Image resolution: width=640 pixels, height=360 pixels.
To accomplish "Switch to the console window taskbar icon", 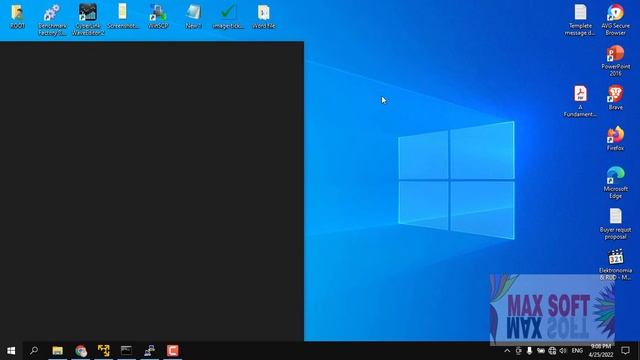I will coord(127,351).
